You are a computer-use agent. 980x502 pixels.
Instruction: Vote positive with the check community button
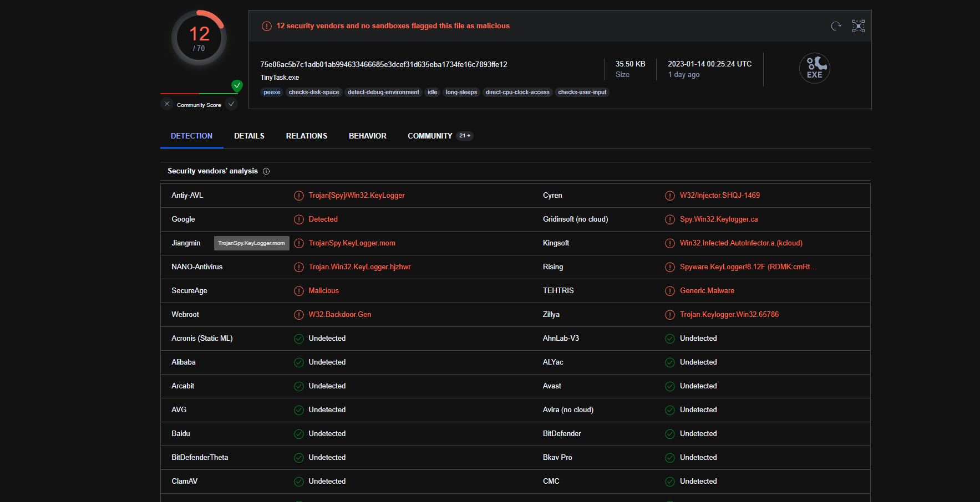[231, 104]
